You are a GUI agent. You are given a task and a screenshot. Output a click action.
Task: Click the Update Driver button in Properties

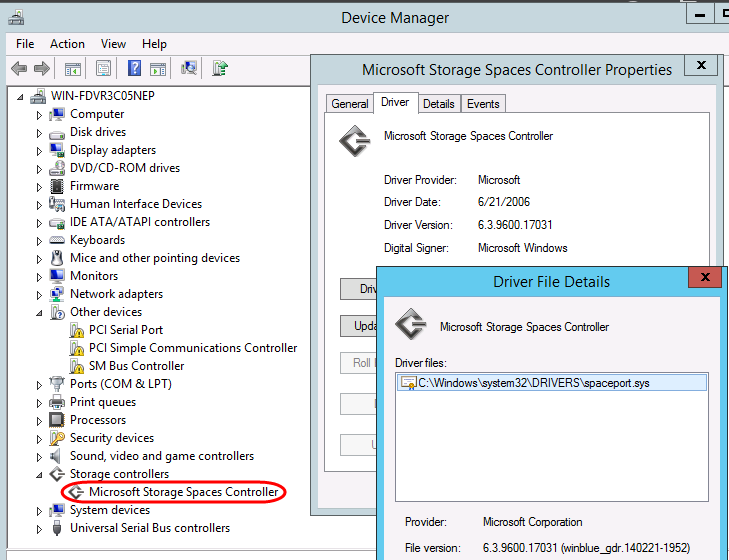tap(359, 326)
